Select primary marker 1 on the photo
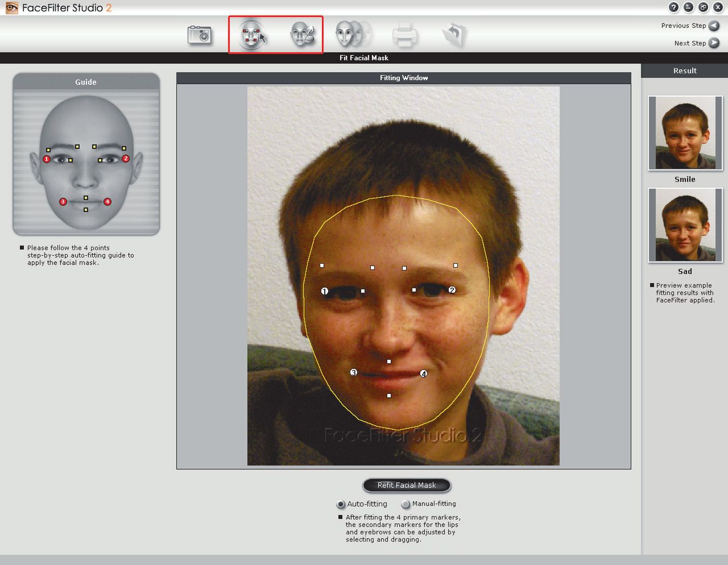This screenshot has height=565, width=728. click(x=325, y=291)
